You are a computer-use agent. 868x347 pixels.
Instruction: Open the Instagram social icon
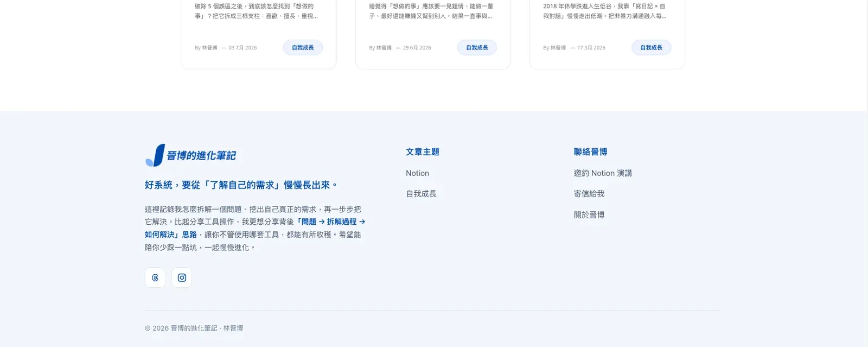pyautogui.click(x=182, y=277)
